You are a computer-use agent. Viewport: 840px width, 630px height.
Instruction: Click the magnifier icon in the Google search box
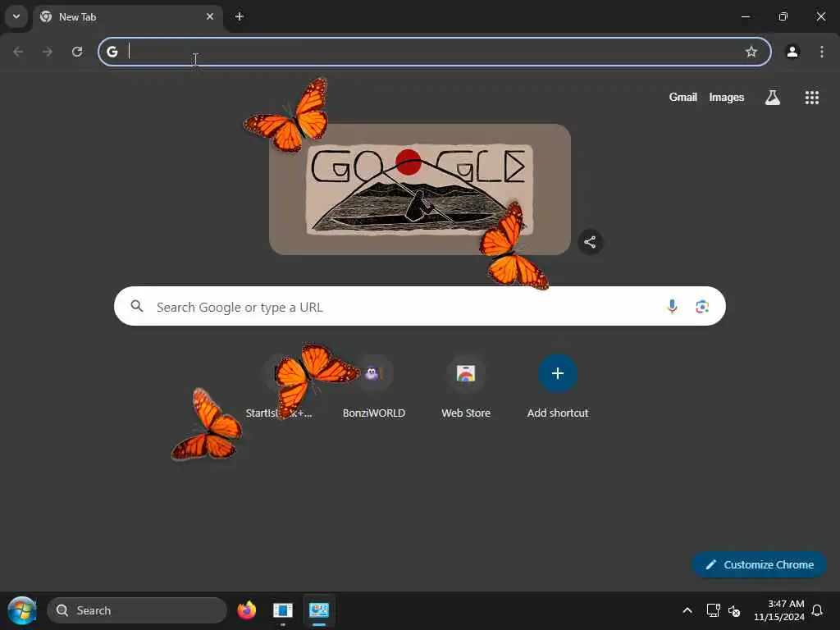coord(137,306)
